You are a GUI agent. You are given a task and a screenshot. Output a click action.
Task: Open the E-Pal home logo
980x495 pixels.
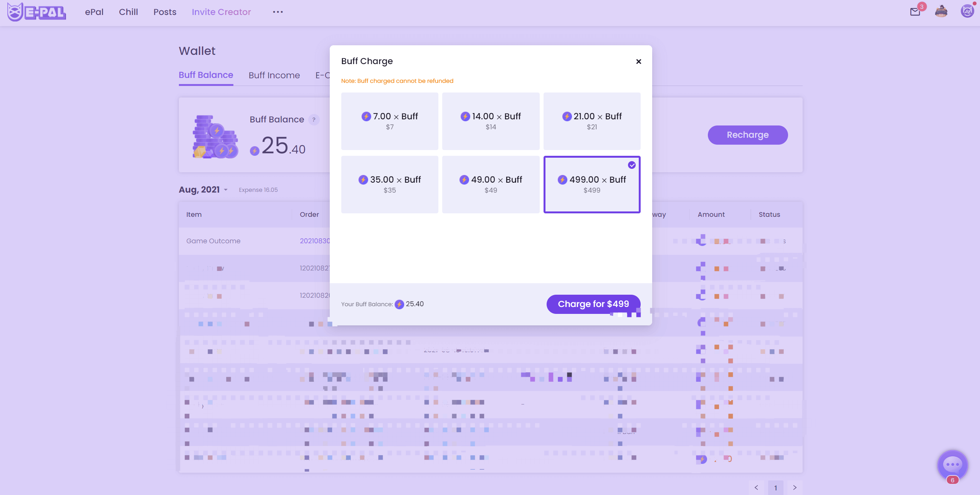(x=36, y=12)
